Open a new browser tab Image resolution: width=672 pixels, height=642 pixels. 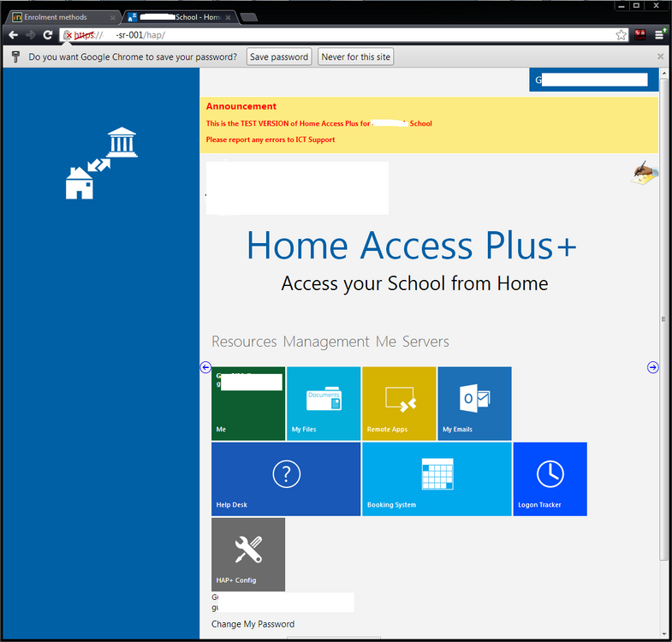(248, 17)
